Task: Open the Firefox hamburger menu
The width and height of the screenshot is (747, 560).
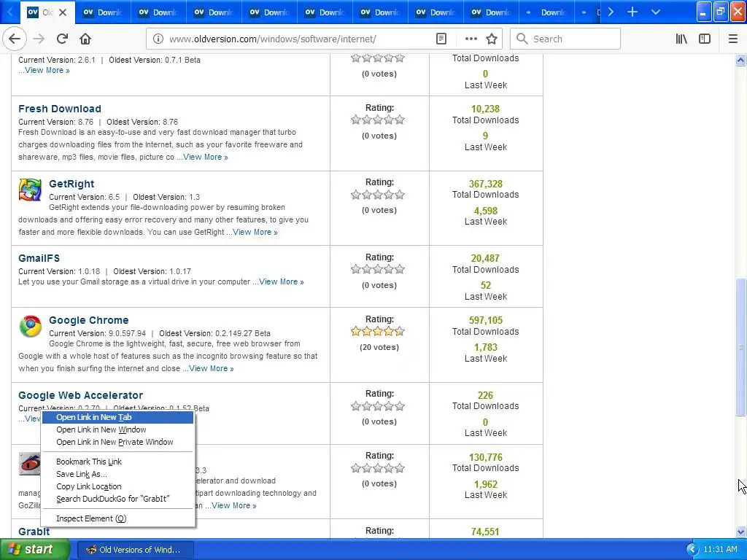Action: point(732,39)
